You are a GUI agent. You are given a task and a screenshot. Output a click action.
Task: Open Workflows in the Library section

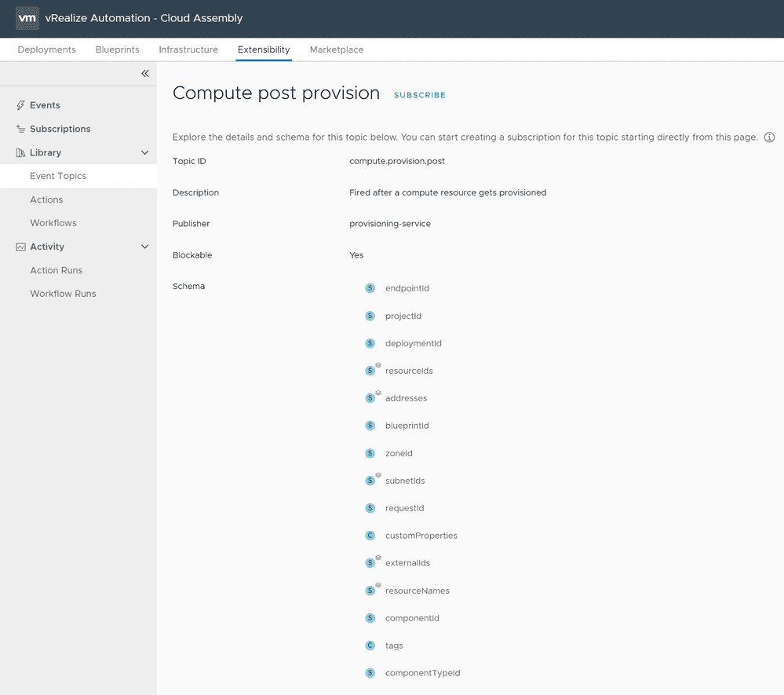tap(53, 223)
